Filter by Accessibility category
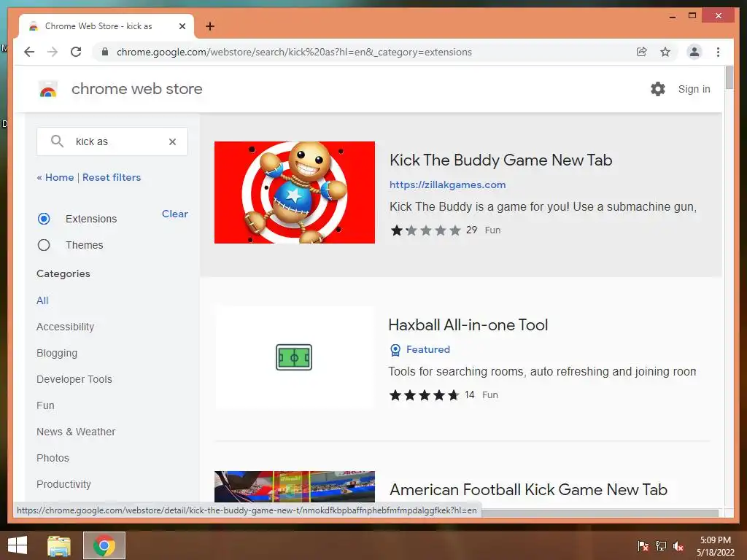This screenshot has width=747, height=560. (x=65, y=327)
